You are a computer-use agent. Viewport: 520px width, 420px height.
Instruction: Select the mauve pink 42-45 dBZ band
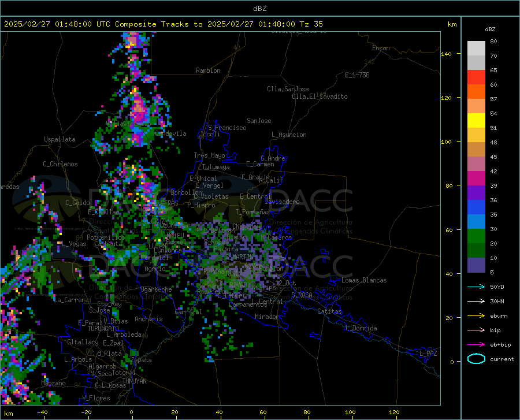click(476, 164)
